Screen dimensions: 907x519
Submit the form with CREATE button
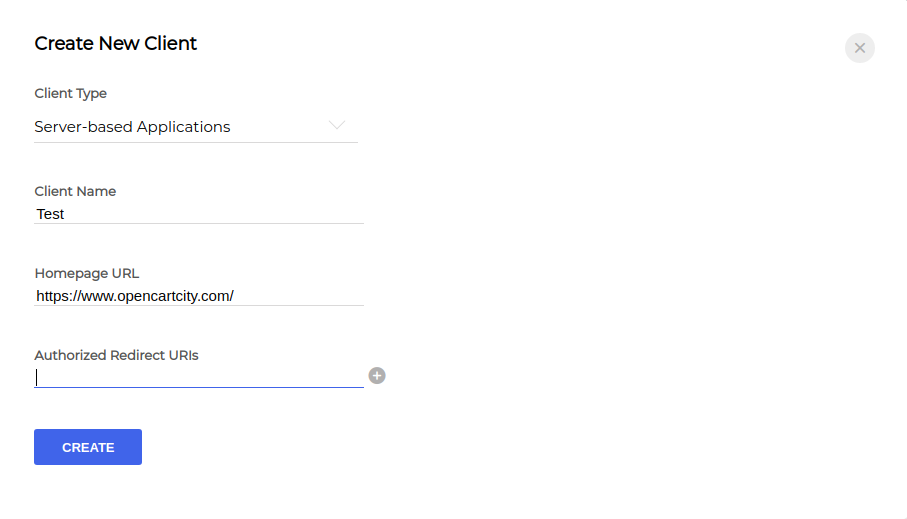coord(88,447)
